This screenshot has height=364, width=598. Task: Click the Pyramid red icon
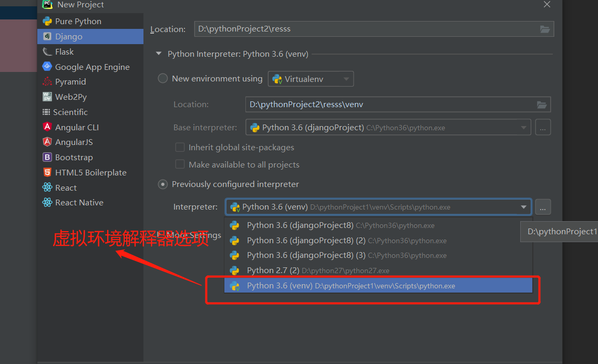pyautogui.click(x=47, y=81)
